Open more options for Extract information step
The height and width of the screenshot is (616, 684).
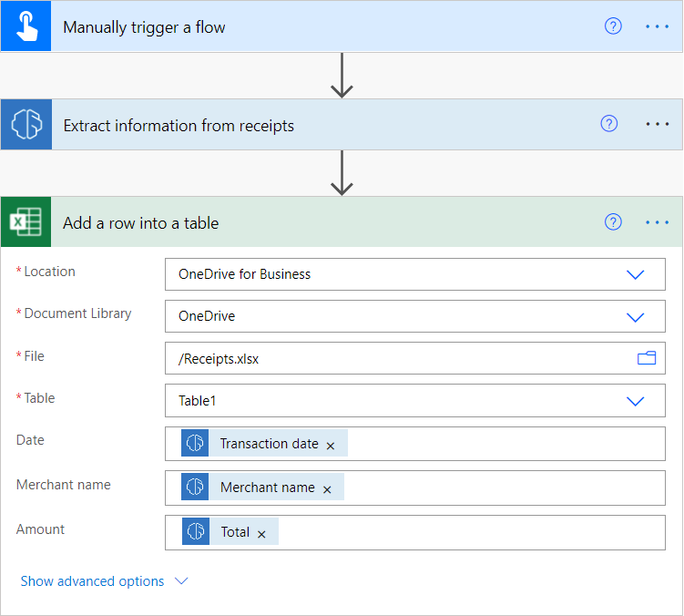point(658,124)
